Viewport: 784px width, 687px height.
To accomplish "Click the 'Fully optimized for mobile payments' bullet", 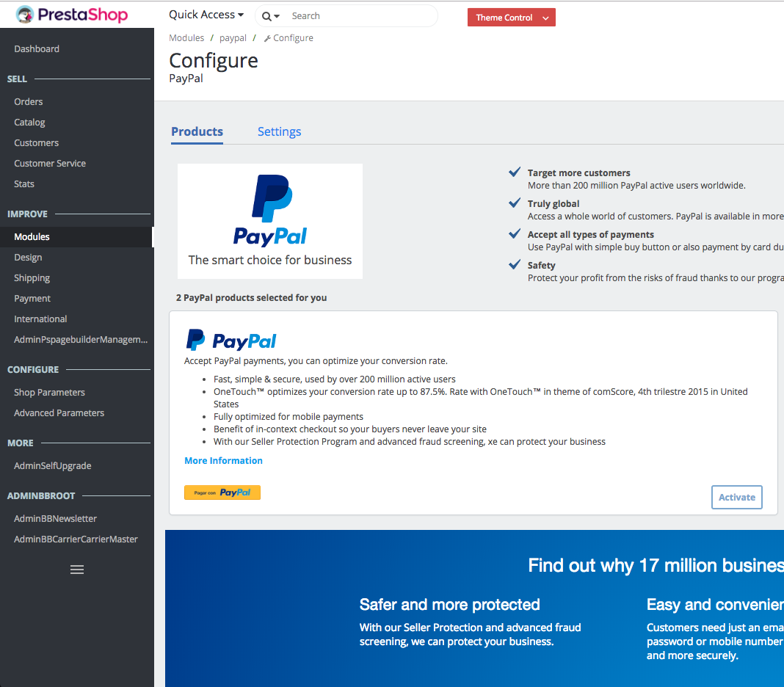I will [288, 416].
